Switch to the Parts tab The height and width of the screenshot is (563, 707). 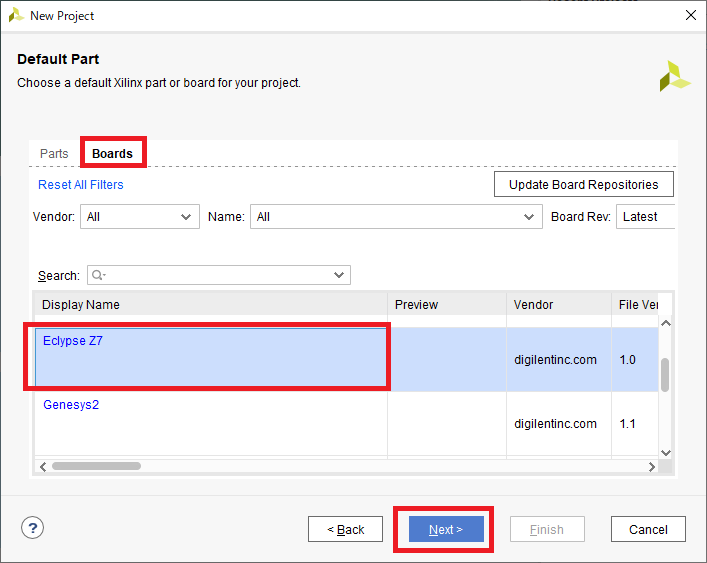pyautogui.click(x=54, y=154)
